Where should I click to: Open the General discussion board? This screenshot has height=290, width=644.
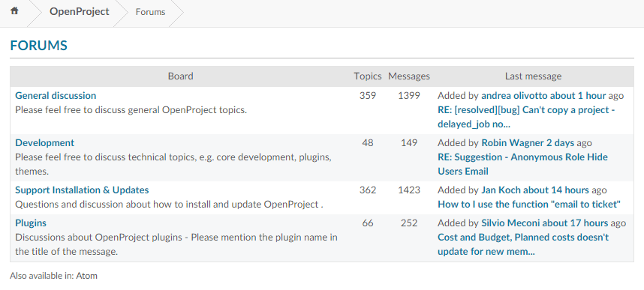(56, 96)
